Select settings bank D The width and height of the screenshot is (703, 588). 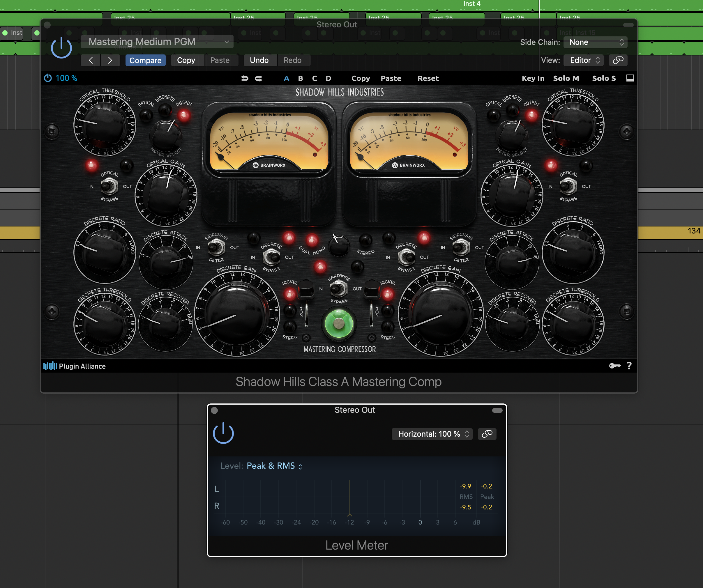click(x=328, y=78)
